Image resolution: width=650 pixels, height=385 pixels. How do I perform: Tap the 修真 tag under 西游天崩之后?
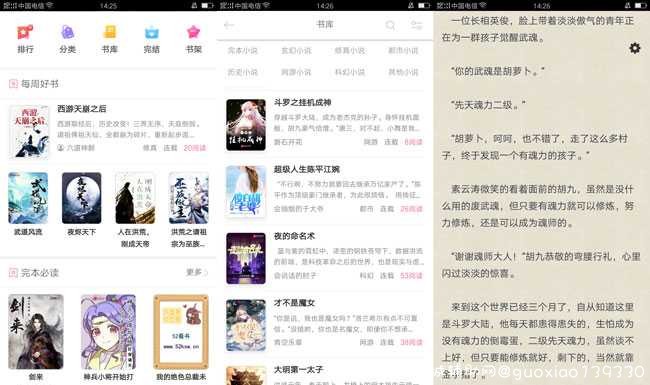[x=150, y=148]
